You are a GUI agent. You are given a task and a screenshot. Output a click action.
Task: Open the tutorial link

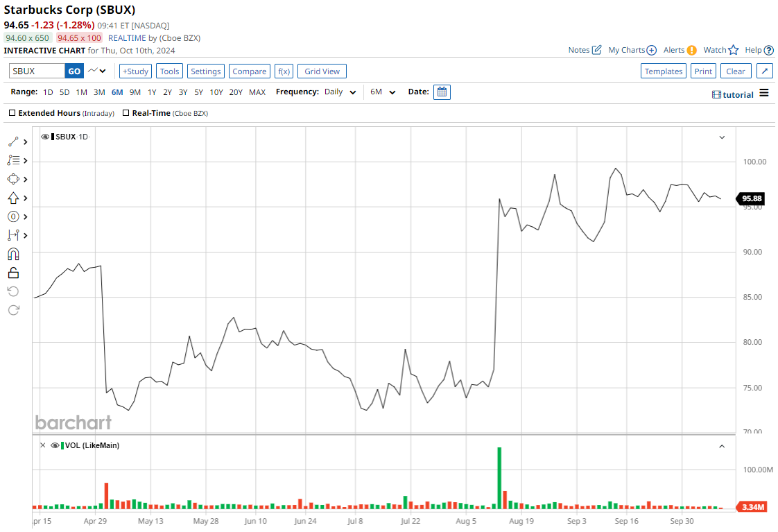click(732, 95)
